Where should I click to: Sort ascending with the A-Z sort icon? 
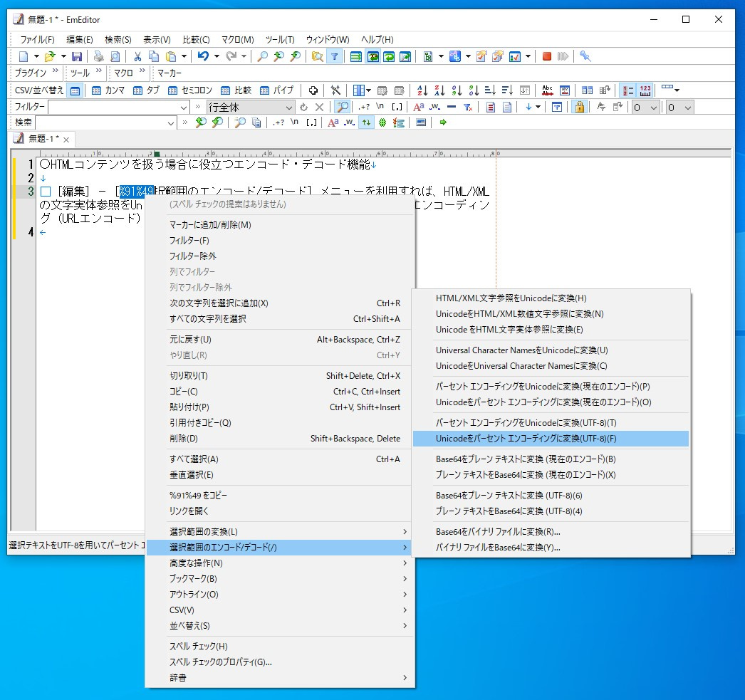pos(424,90)
